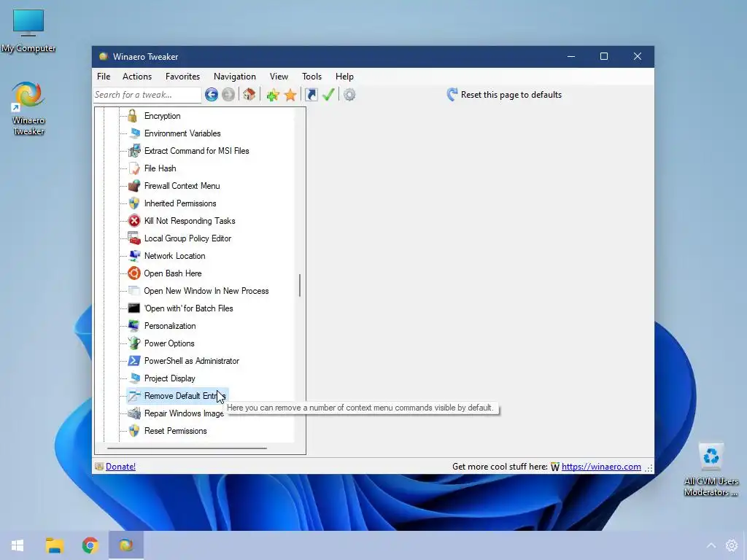Click the Repair Windows Image icon
Viewport: 747px width, 560px height.
(x=134, y=413)
